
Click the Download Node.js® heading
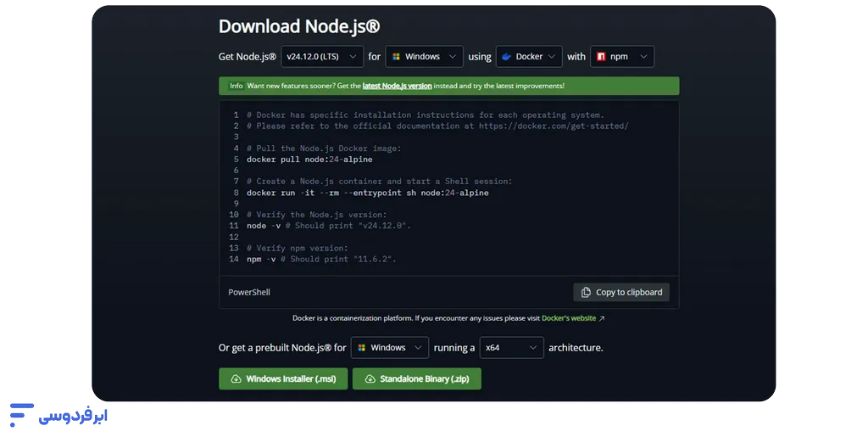(x=299, y=26)
